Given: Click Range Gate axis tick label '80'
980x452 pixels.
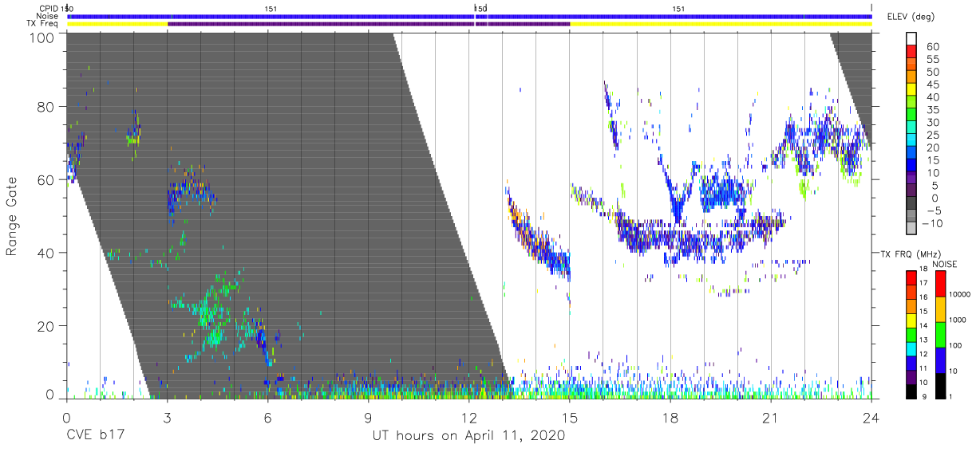Looking at the screenshot, I should pos(45,107).
